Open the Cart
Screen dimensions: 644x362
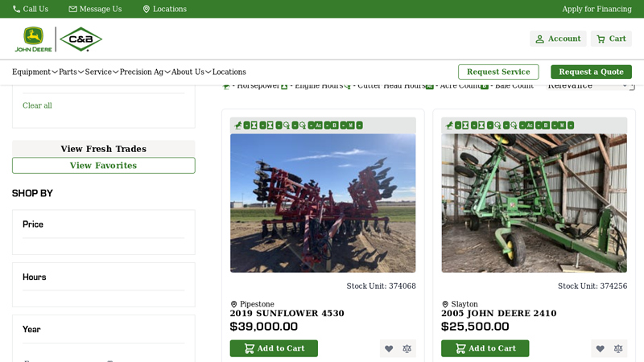click(611, 39)
